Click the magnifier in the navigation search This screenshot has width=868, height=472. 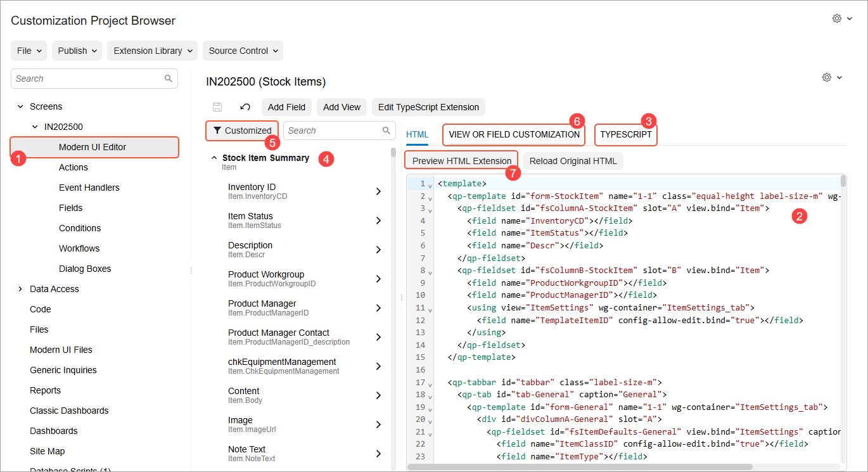[x=169, y=79]
